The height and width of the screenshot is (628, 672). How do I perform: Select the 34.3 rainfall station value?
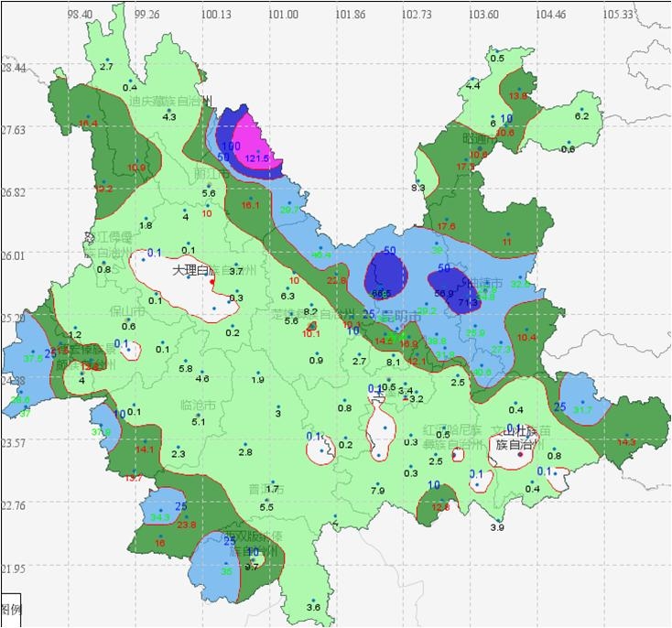pyautogui.click(x=160, y=517)
